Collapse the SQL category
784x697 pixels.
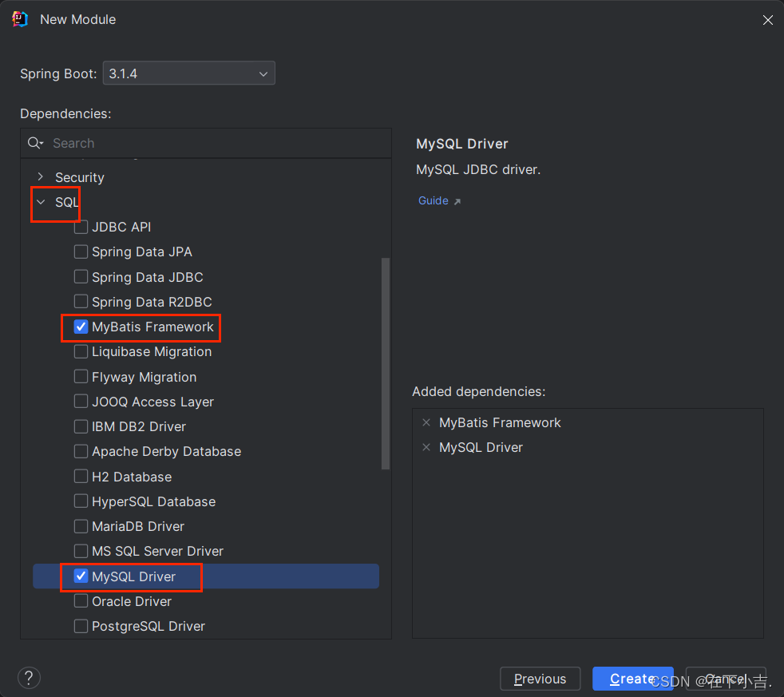pyautogui.click(x=41, y=202)
